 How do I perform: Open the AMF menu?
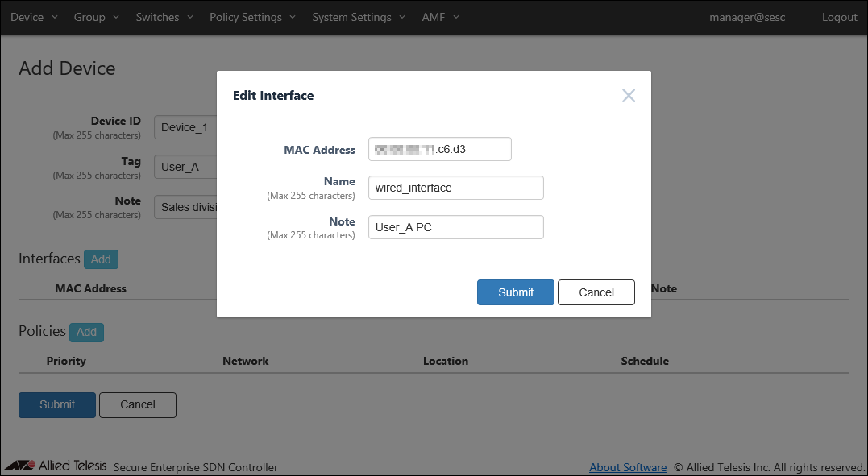tap(440, 17)
